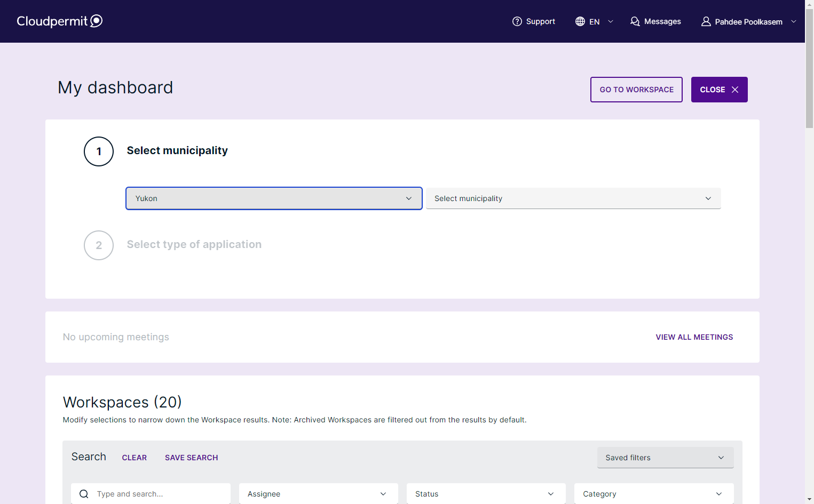Screen dimensions: 814x504
Task: Click the Cloudpermit logo
Action: coord(59,21)
